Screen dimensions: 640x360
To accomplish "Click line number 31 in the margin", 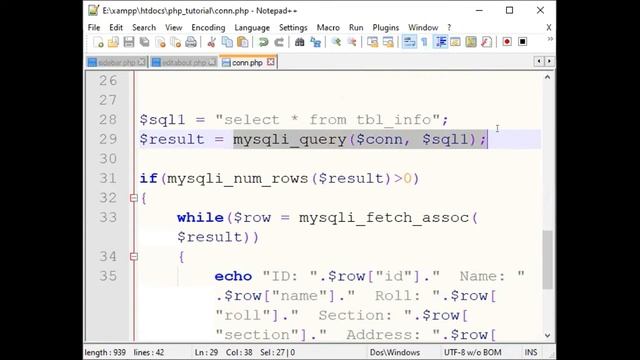I will tap(108, 179).
